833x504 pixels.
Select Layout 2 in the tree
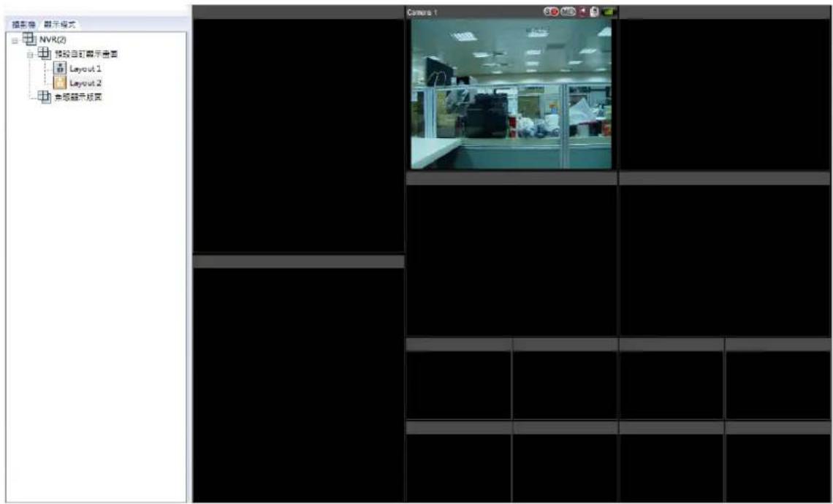85,83
